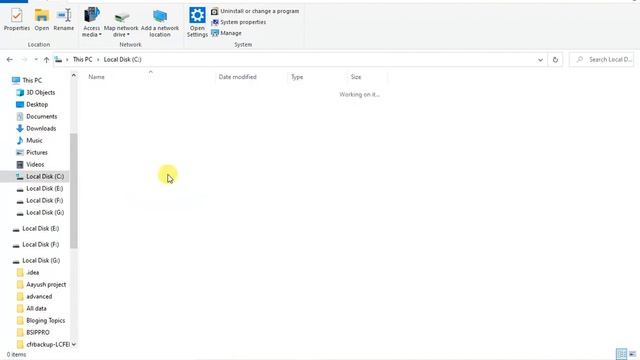
Task: Click the navigation pane scrollbar thumb
Action: [74, 191]
